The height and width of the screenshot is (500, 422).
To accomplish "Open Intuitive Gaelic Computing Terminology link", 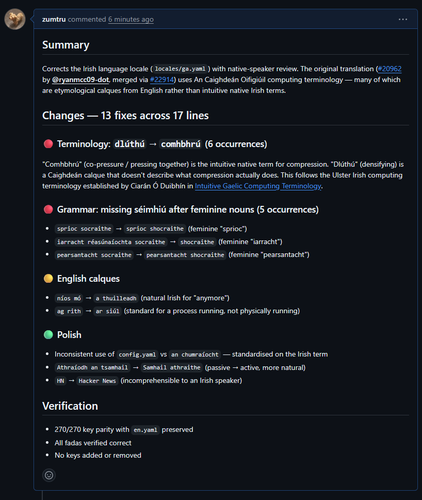I will [258, 186].
